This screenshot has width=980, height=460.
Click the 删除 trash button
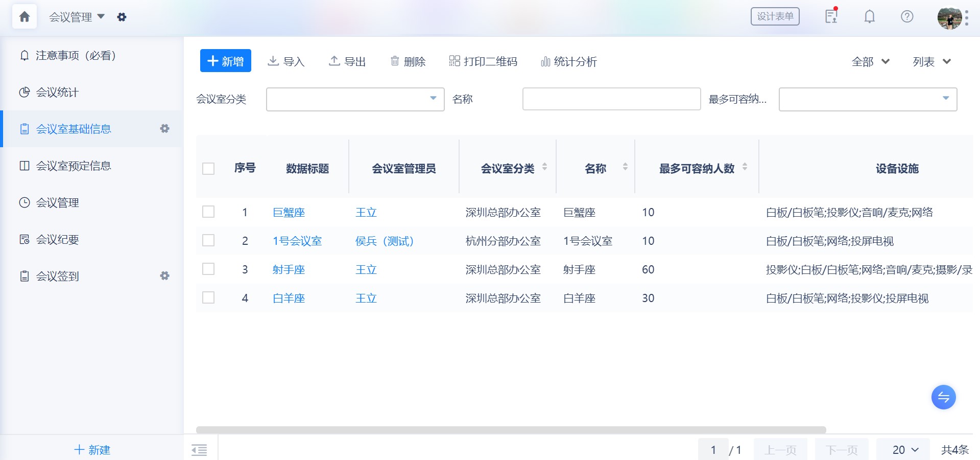click(408, 61)
